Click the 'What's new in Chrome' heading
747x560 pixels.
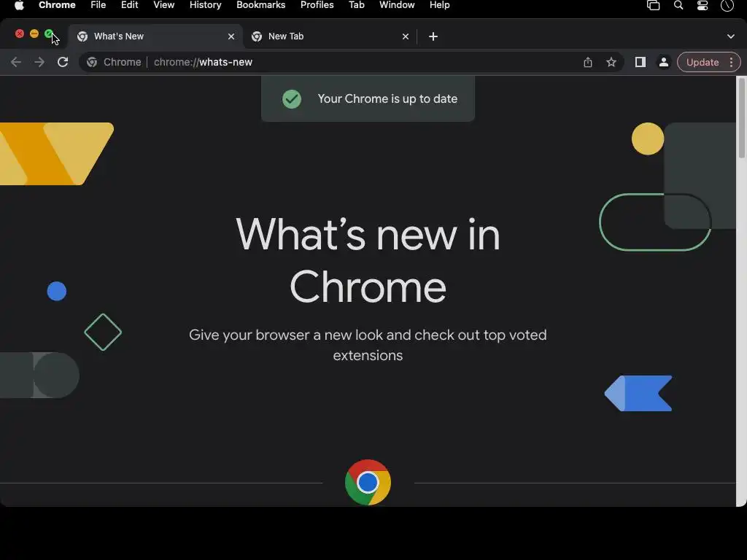coord(368,260)
